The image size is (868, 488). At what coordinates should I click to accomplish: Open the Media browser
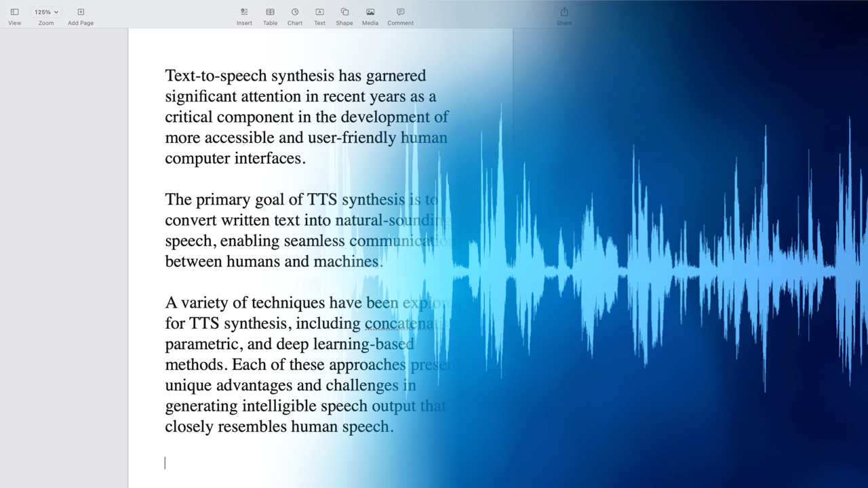(x=370, y=15)
